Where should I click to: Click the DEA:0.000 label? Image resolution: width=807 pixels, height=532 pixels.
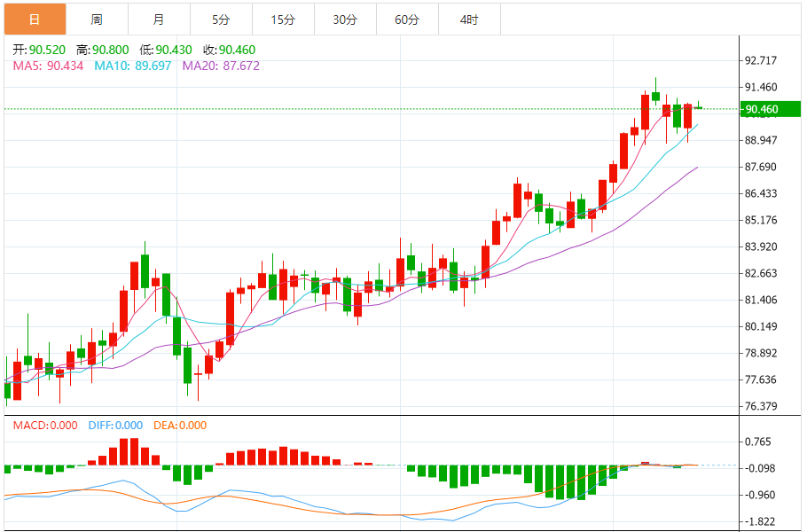180,426
